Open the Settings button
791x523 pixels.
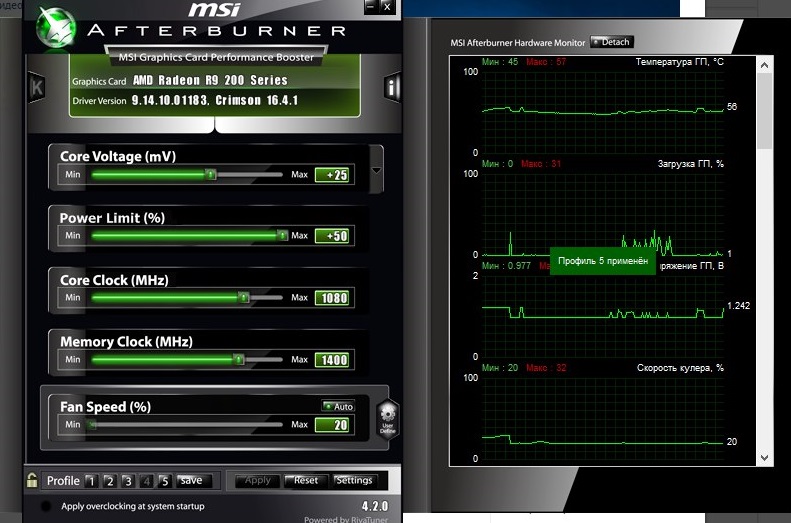click(354, 481)
